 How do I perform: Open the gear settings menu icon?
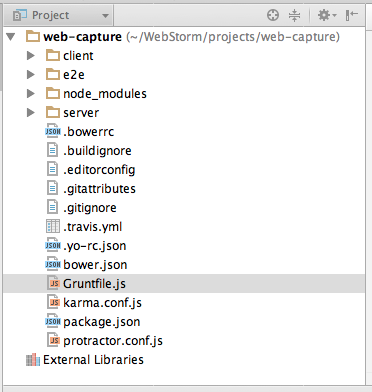coord(327,15)
